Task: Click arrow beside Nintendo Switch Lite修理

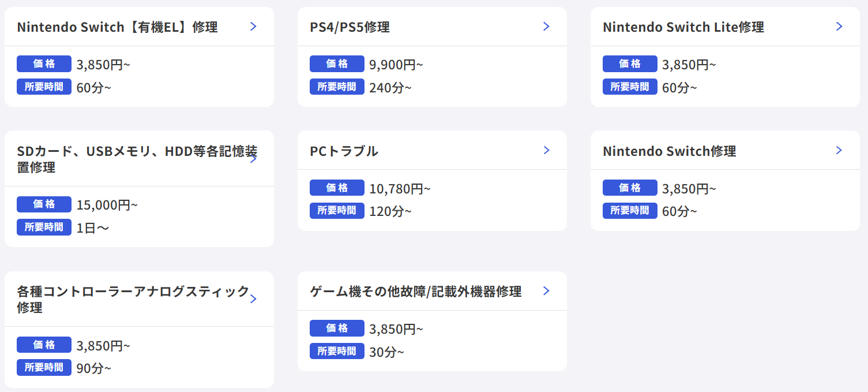Action: (839, 27)
